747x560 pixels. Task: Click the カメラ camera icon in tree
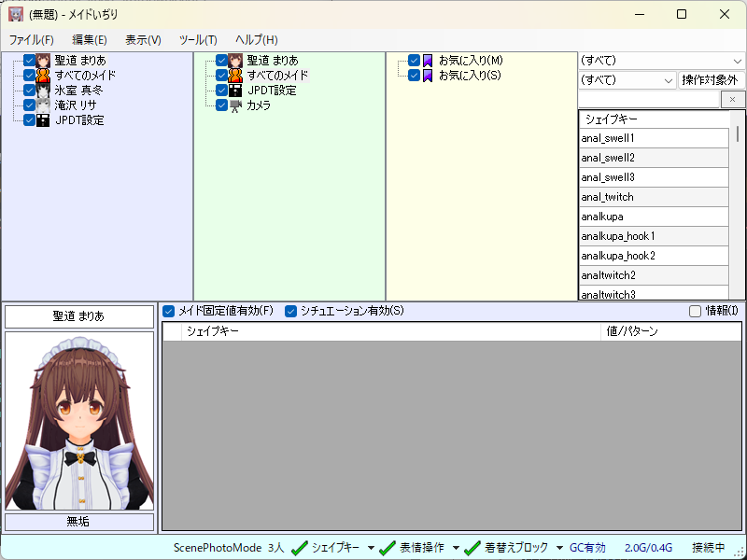coord(235,105)
